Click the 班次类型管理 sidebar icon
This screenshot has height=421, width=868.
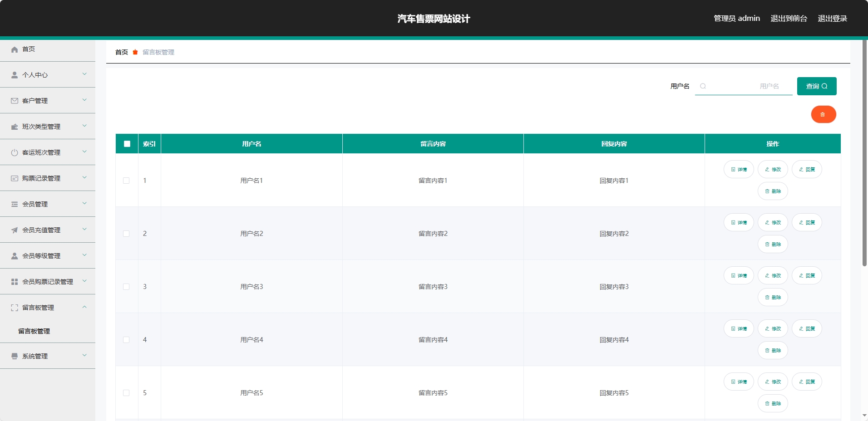click(x=14, y=127)
